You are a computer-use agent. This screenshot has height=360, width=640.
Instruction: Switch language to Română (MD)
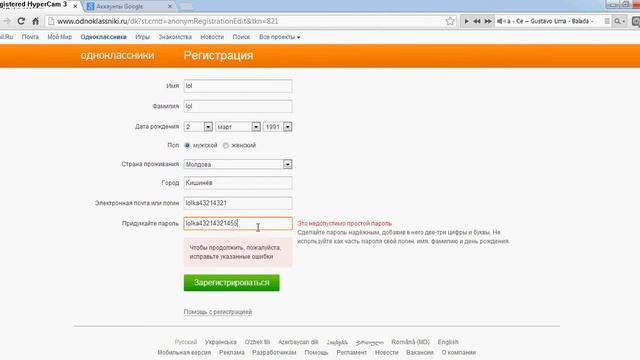click(411, 342)
